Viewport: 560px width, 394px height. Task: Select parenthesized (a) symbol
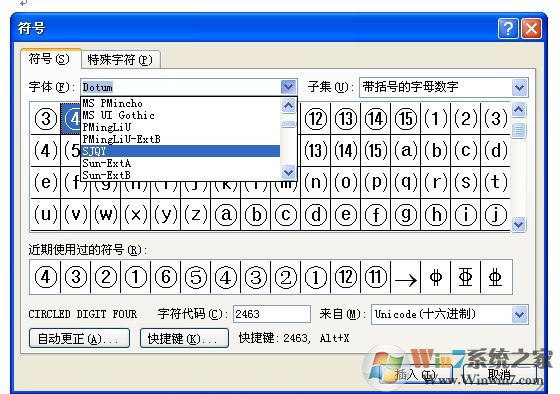pyautogui.click(x=406, y=150)
